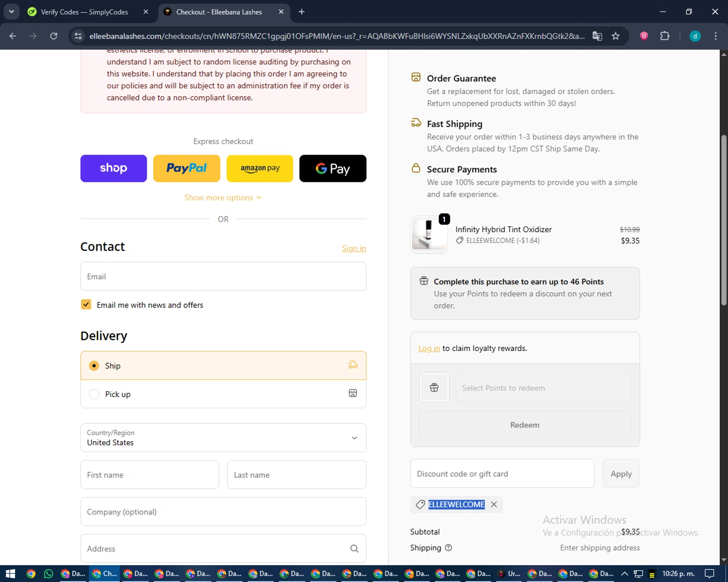The image size is (728, 582).
Task: Open the translate page icon
Action: coord(597,36)
